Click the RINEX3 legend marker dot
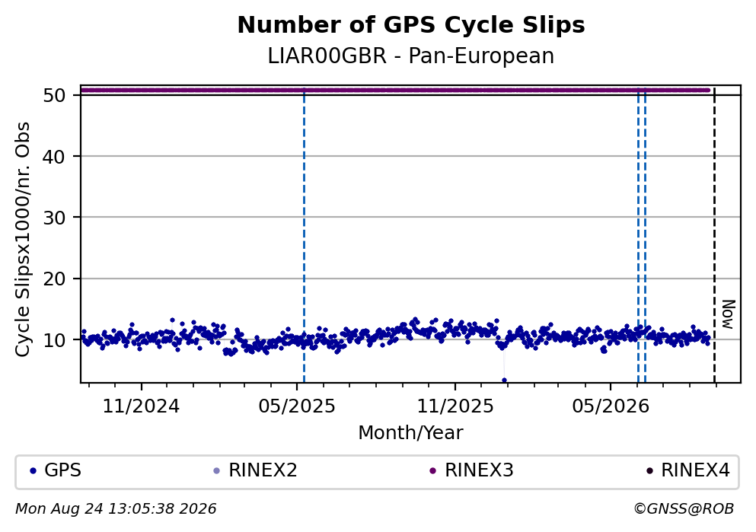756x532 pixels. [x=432, y=471]
